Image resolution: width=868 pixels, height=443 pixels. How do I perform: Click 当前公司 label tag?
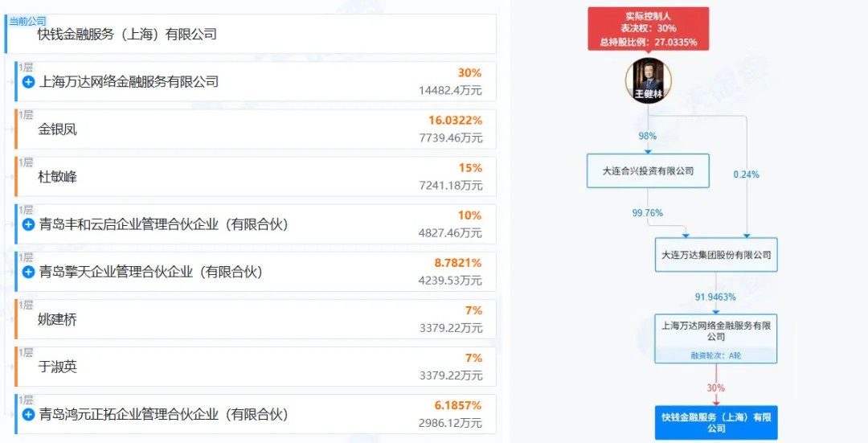pyautogui.click(x=27, y=21)
